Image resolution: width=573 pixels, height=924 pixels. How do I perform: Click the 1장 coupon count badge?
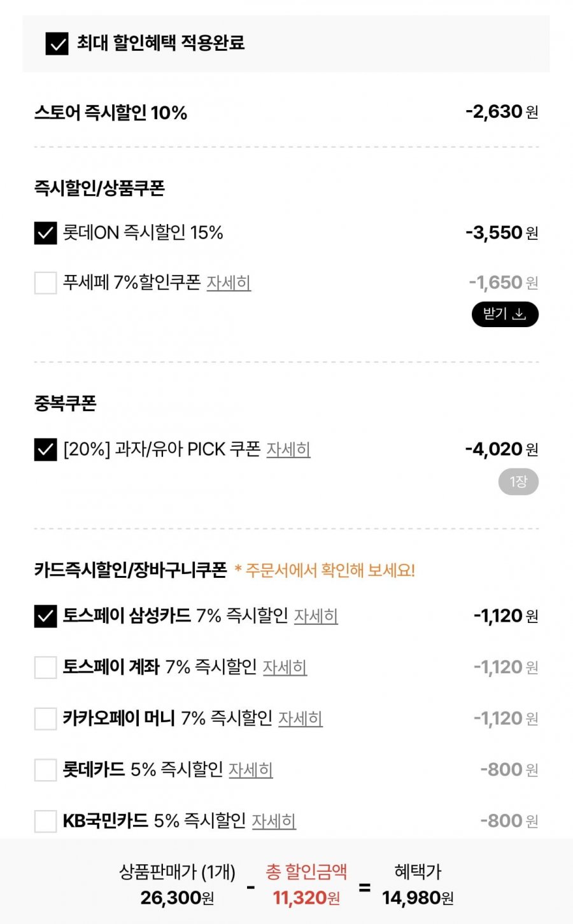(x=518, y=482)
